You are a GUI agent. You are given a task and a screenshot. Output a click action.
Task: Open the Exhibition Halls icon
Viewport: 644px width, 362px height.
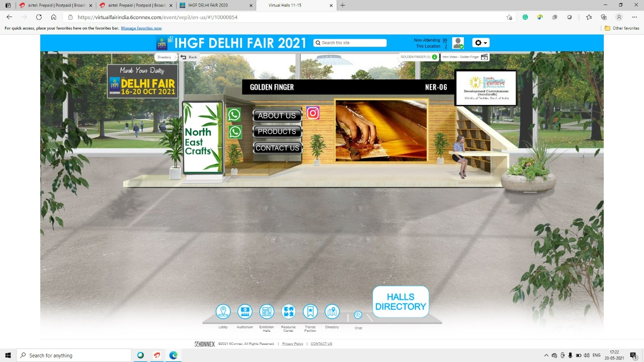[x=267, y=312]
